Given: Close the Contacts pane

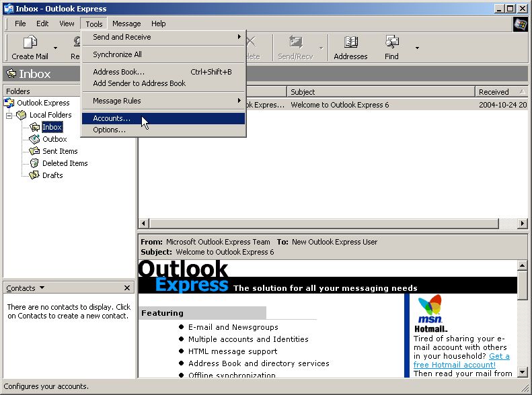Looking at the screenshot, I should tap(127, 288).
